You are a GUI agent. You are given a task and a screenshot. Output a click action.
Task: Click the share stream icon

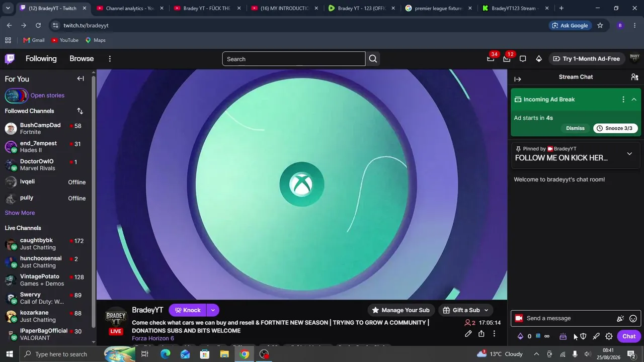point(481,334)
